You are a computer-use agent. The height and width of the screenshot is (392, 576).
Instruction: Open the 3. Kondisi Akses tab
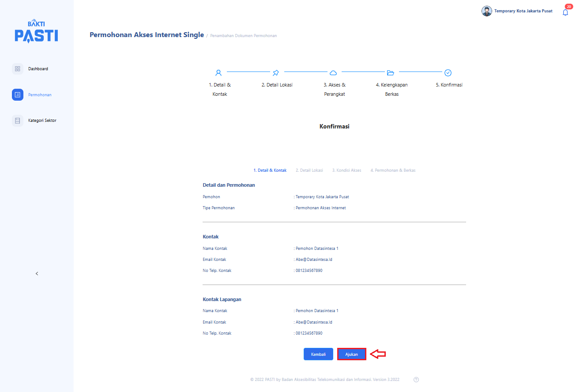[346, 170]
